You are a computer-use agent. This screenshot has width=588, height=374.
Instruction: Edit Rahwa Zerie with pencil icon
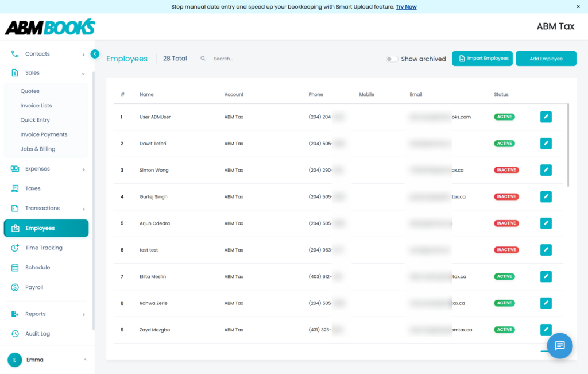546,303
